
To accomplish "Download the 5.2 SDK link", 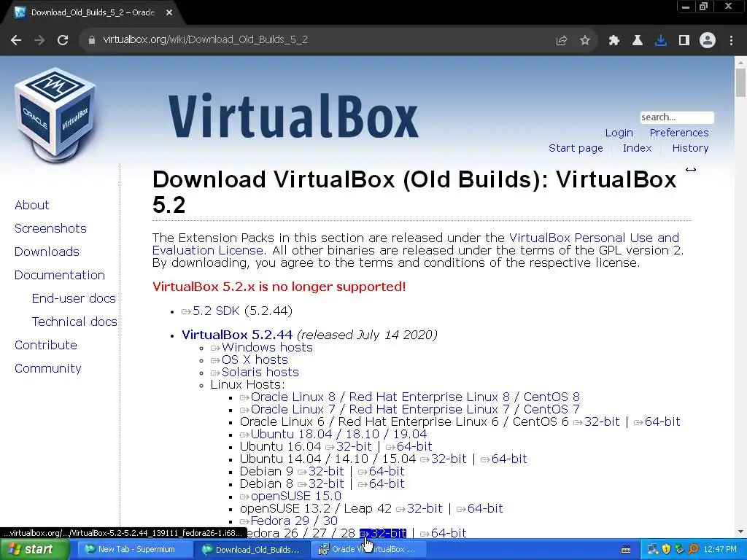I will click(x=216, y=311).
